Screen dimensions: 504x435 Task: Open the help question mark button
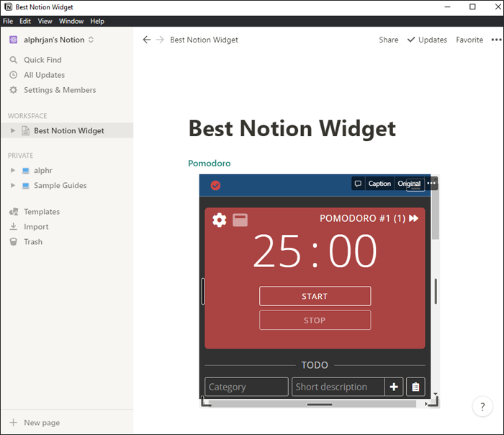(x=482, y=407)
